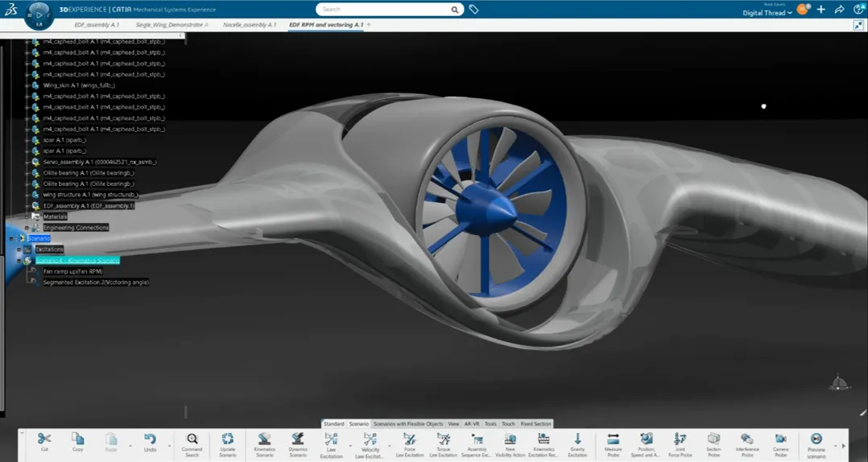
Task: Click the robot view icon in 3D viewport
Action: point(839,382)
